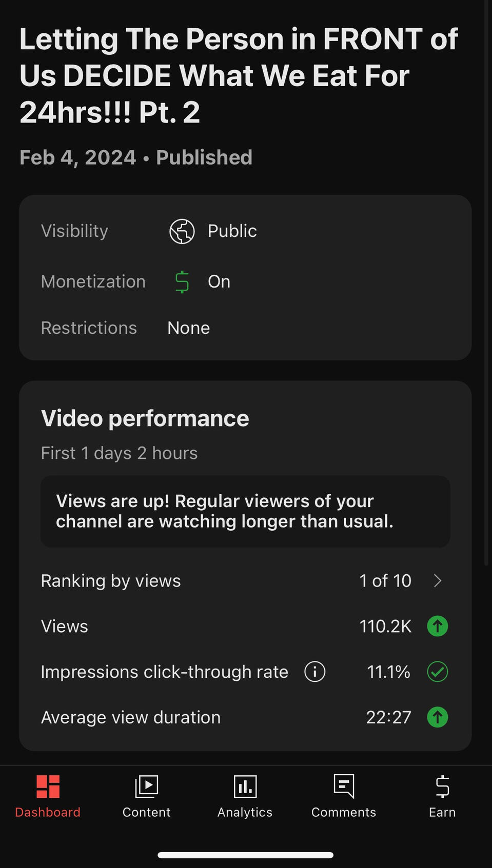Open the Comments speech bubble icon

click(344, 786)
